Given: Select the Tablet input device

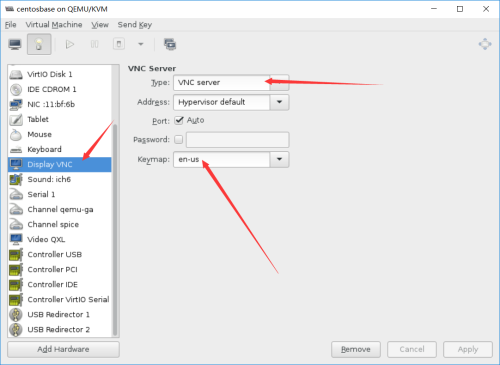Looking at the screenshot, I should (60, 119).
